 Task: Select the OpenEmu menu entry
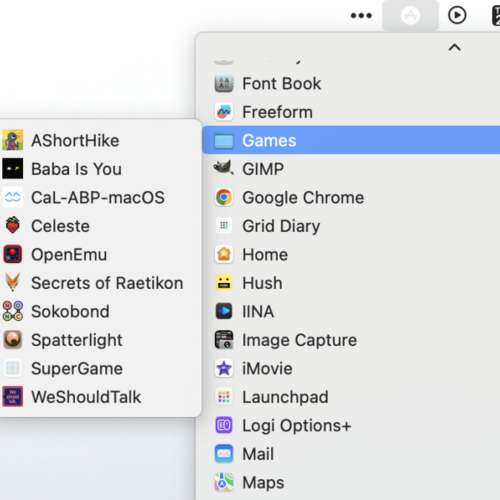click(101, 254)
